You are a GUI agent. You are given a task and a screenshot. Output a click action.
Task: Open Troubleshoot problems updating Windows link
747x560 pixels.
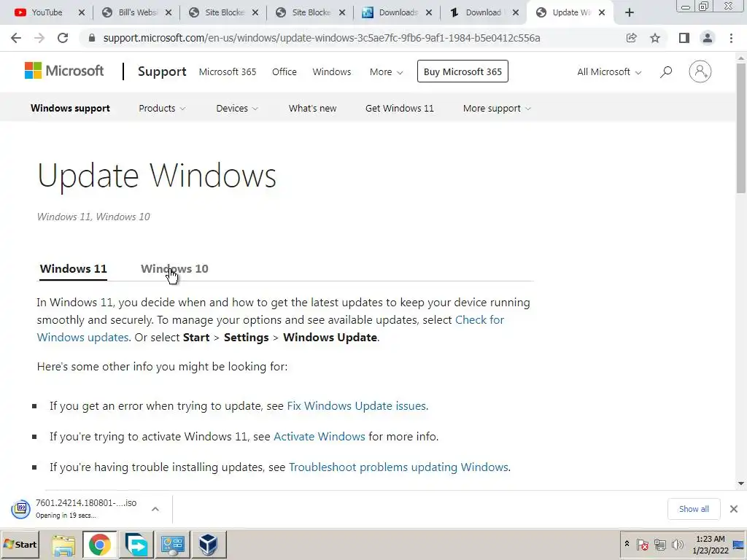point(398,467)
